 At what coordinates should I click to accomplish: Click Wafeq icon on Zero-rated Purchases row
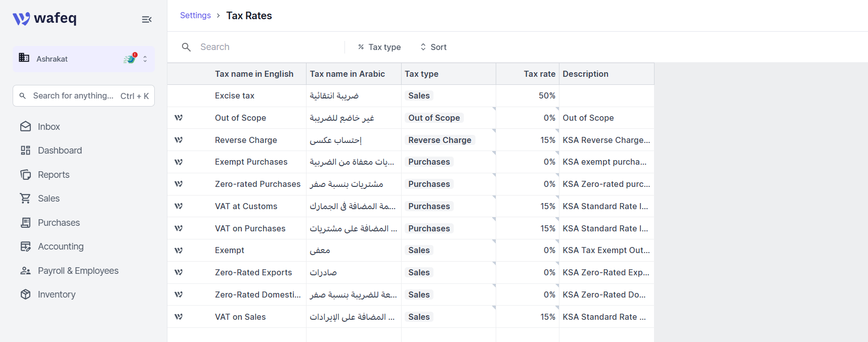pos(179,184)
